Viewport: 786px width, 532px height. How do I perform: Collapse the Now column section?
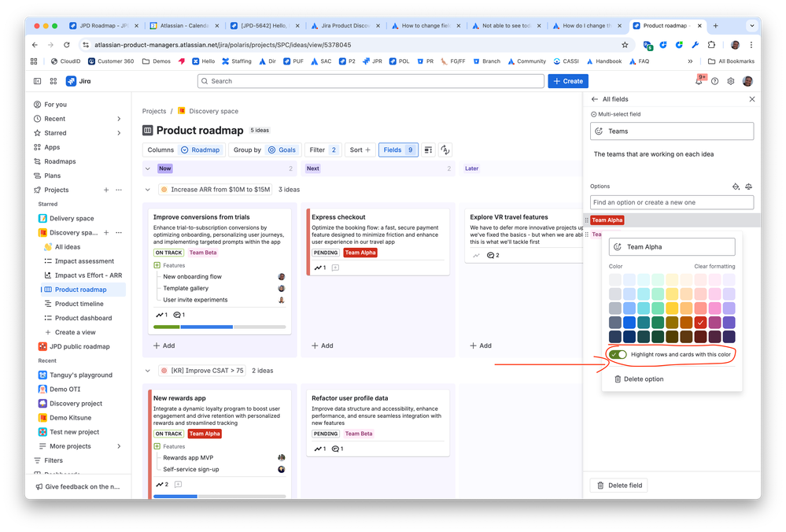[148, 168]
